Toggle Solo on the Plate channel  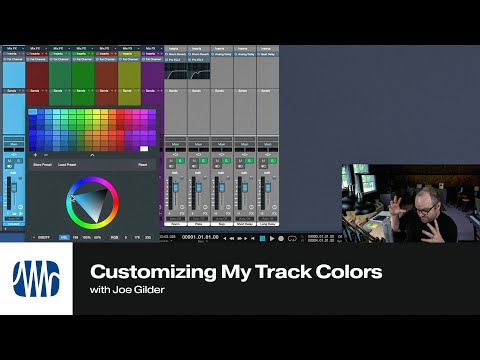[203, 161]
